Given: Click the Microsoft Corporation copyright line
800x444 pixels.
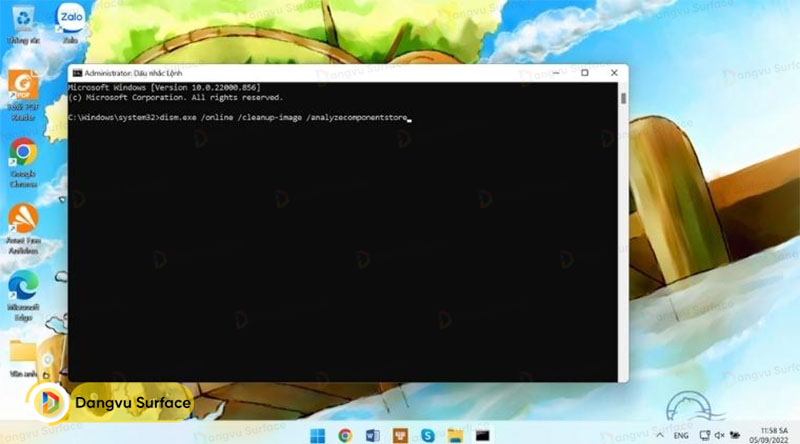Looking at the screenshot, I should click(x=175, y=97).
